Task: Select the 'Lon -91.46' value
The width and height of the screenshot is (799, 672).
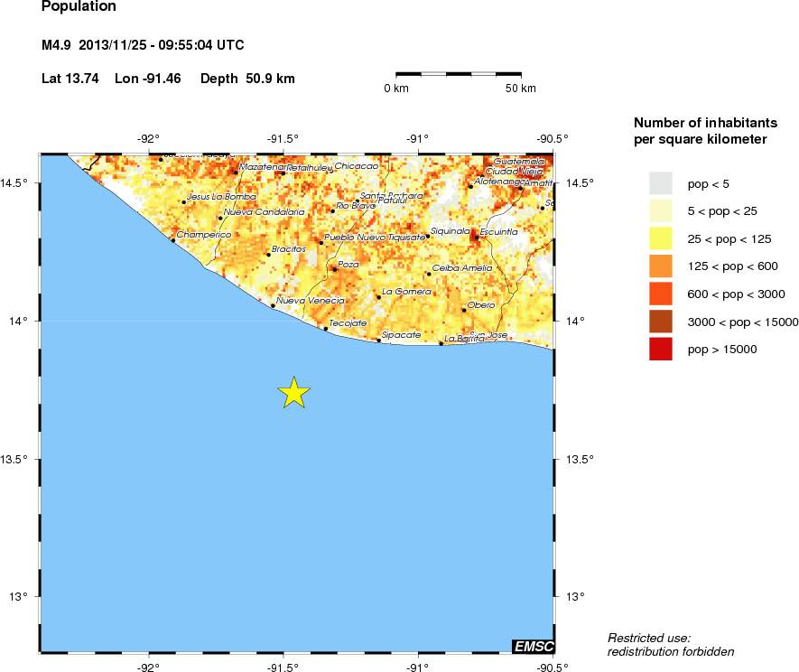Action: [148, 79]
